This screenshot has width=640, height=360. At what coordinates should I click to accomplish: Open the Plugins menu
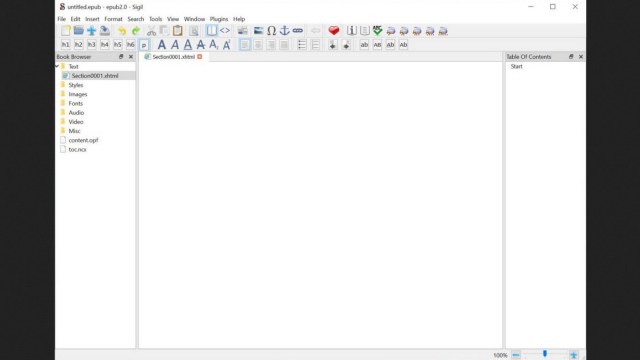click(219, 19)
